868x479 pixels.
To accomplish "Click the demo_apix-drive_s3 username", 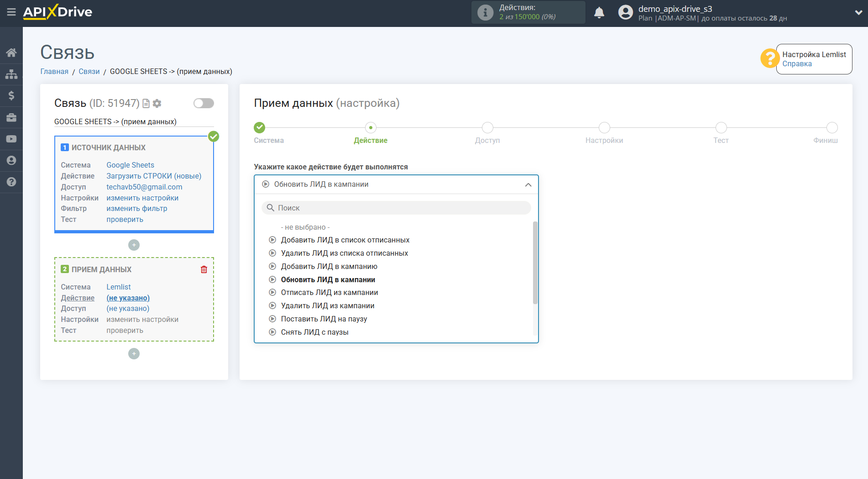I will pos(675,9).
